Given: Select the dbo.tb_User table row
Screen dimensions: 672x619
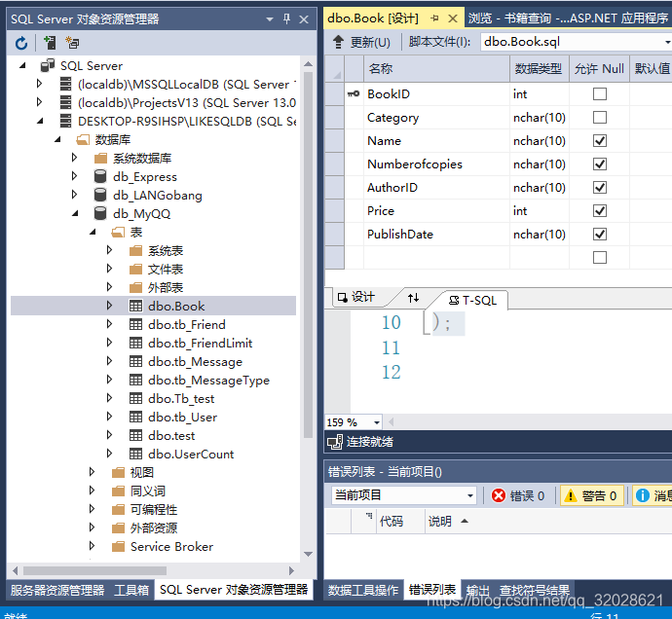Looking at the screenshot, I should tap(154, 417).
